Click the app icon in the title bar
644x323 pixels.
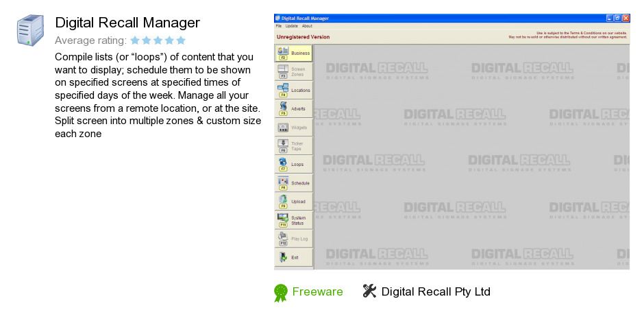click(x=277, y=18)
